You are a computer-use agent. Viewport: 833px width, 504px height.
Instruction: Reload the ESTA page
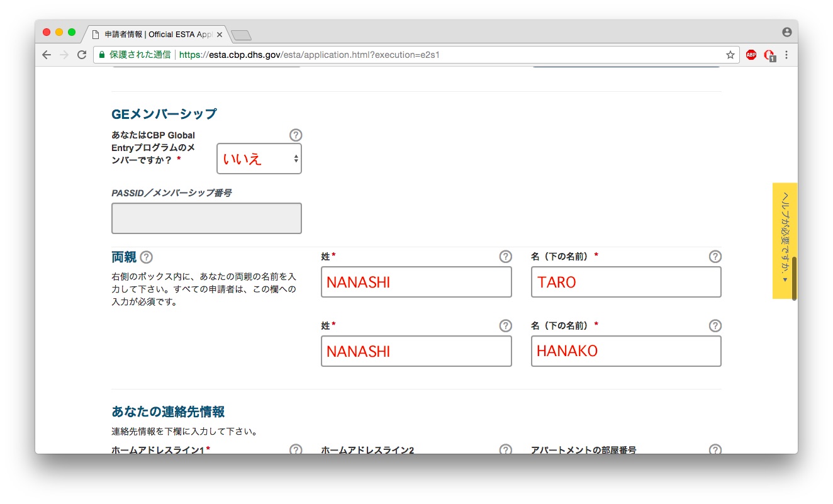(81, 55)
